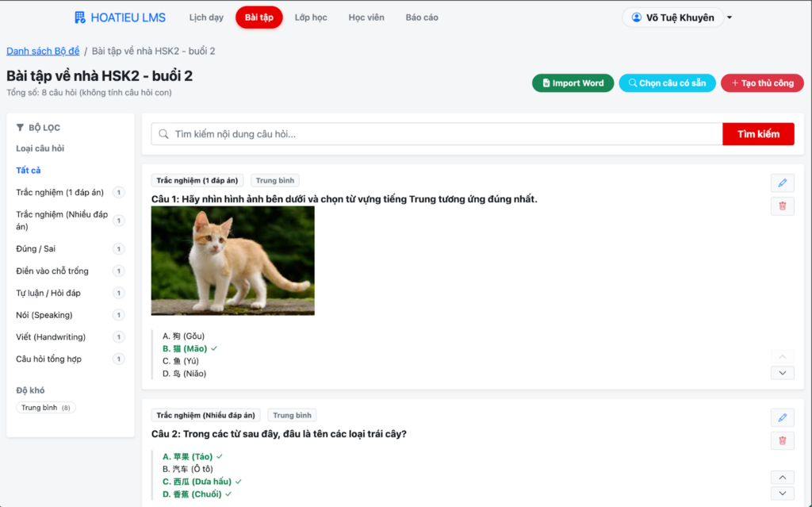Click the edit pencil icon for Câu 2
The image size is (812, 507).
782,417
